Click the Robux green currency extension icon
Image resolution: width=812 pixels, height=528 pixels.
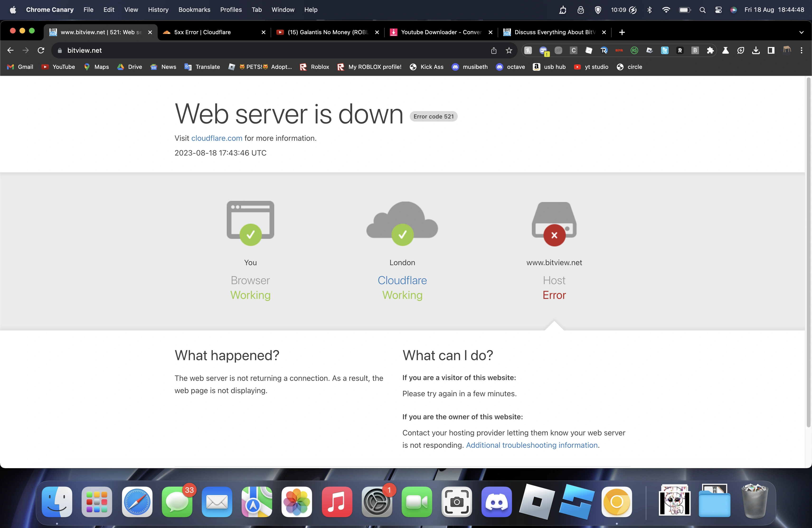(634, 50)
